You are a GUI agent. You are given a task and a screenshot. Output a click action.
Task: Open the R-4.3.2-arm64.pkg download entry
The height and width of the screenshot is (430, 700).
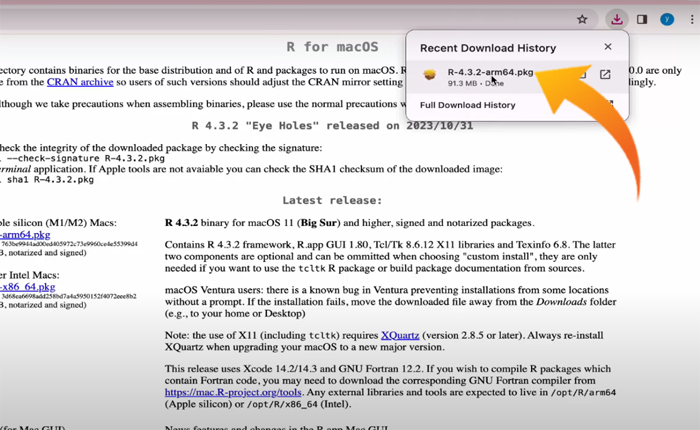[517, 77]
